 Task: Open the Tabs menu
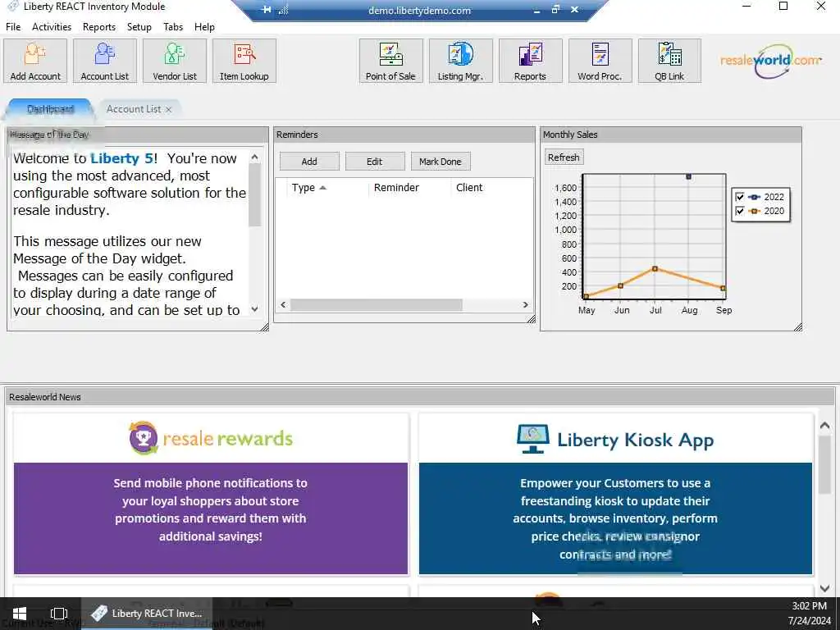pyautogui.click(x=173, y=27)
